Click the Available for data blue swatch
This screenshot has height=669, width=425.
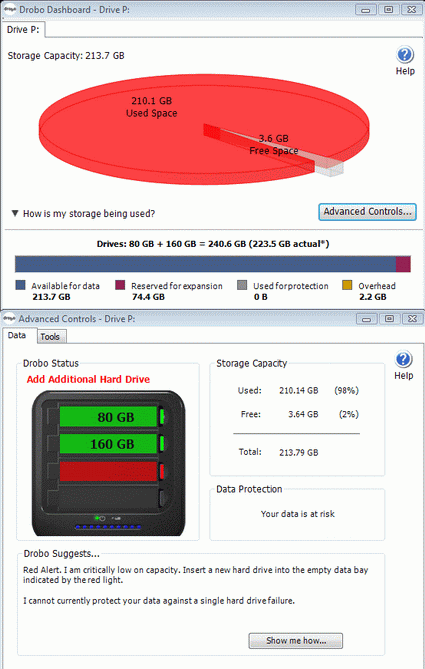point(20,285)
